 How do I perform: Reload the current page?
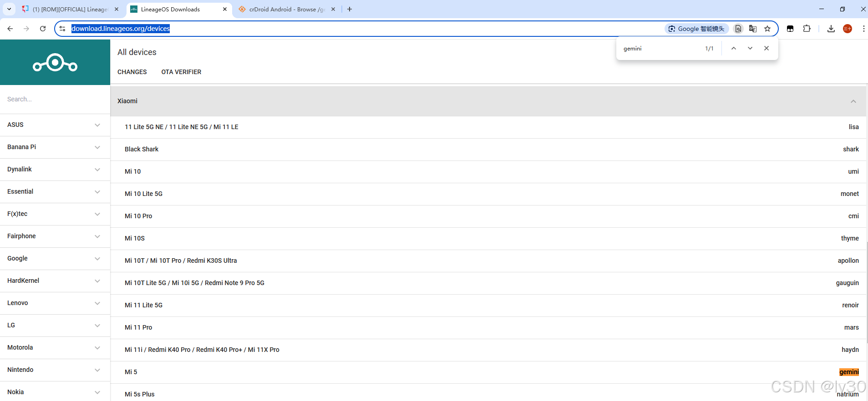(x=43, y=29)
